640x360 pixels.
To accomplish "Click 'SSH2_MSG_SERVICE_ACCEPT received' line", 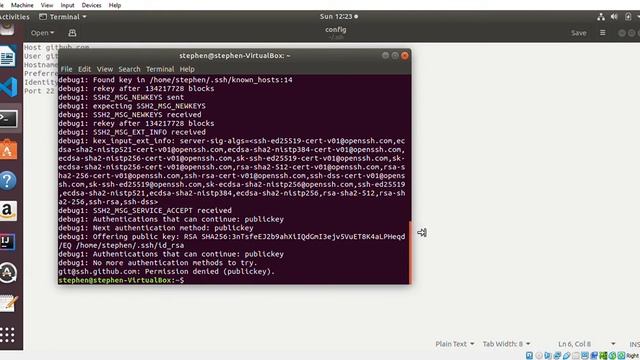I will pos(145,211).
